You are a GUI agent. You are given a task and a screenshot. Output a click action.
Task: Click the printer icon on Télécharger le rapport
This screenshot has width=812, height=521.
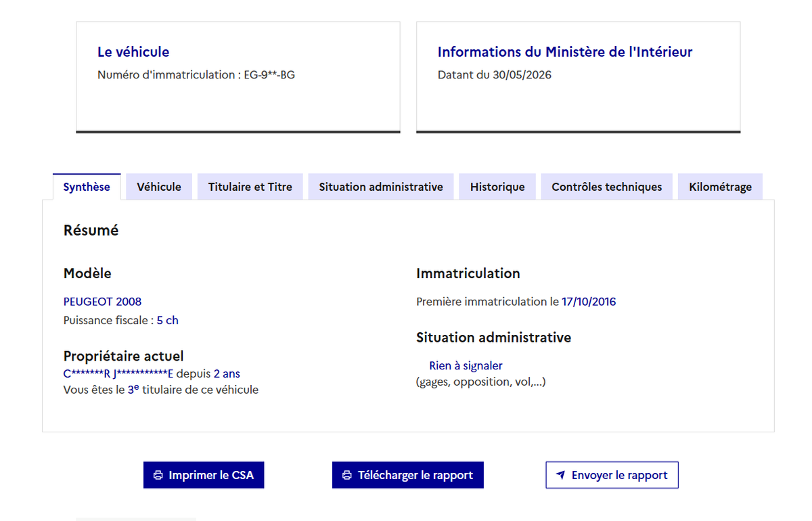(x=347, y=475)
